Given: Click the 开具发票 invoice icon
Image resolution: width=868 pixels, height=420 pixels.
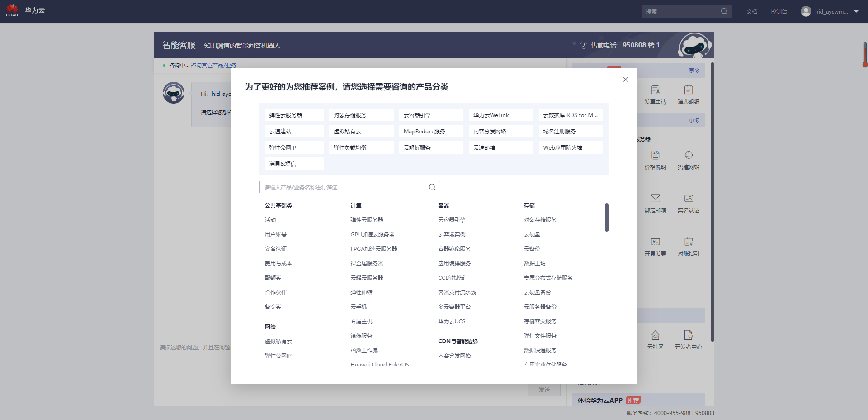Looking at the screenshot, I should pyautogui.click(x=656, y=246).
